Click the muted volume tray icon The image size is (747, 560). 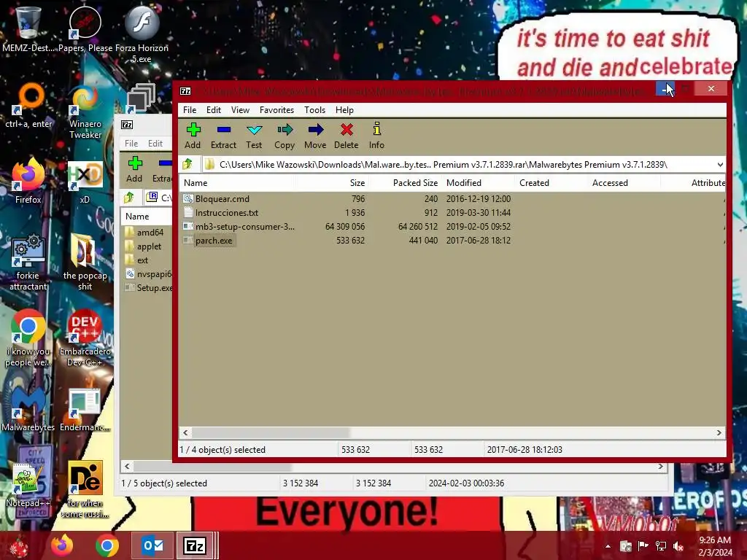678,546
